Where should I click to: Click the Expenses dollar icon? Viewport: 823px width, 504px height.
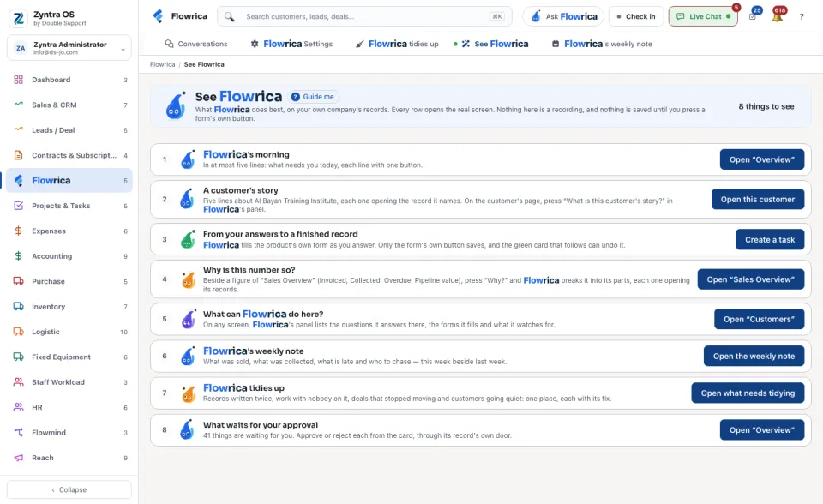(x=18, y=231)
